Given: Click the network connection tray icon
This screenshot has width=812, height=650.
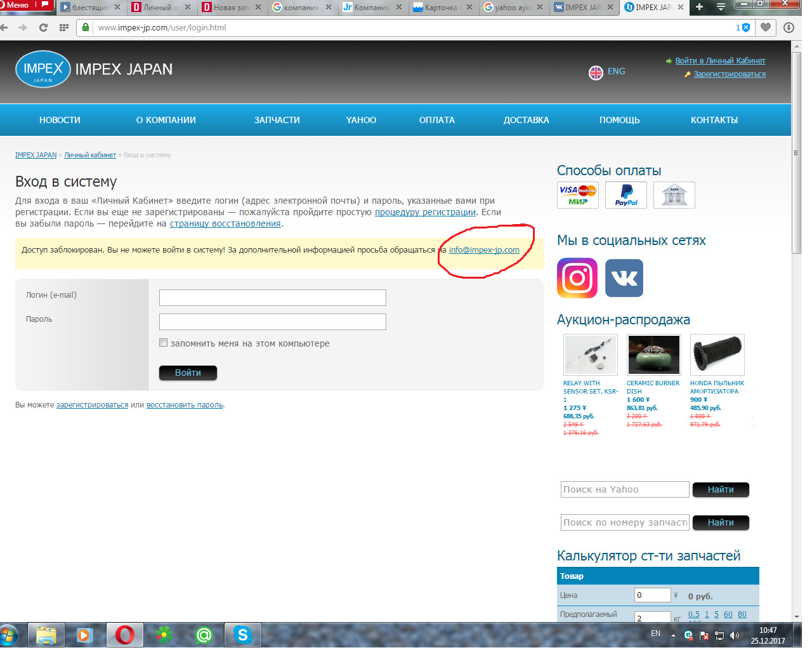Looking at the screenshot, I should pyautogui.click(x=719, y=635).
